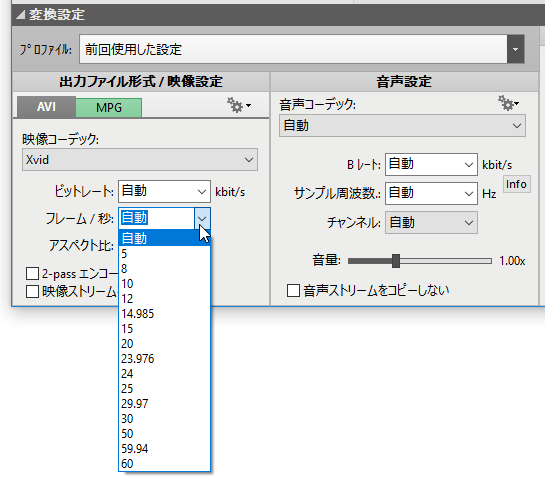Open video settings gear menu

[239, 105]
